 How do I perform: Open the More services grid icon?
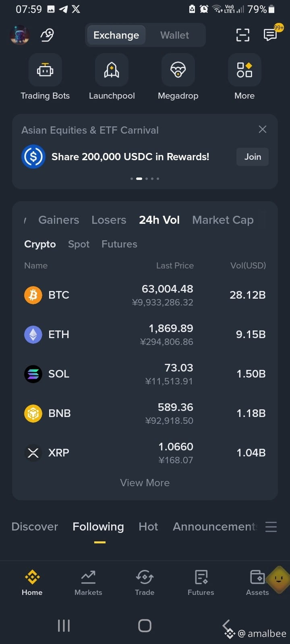coord(244,70)
